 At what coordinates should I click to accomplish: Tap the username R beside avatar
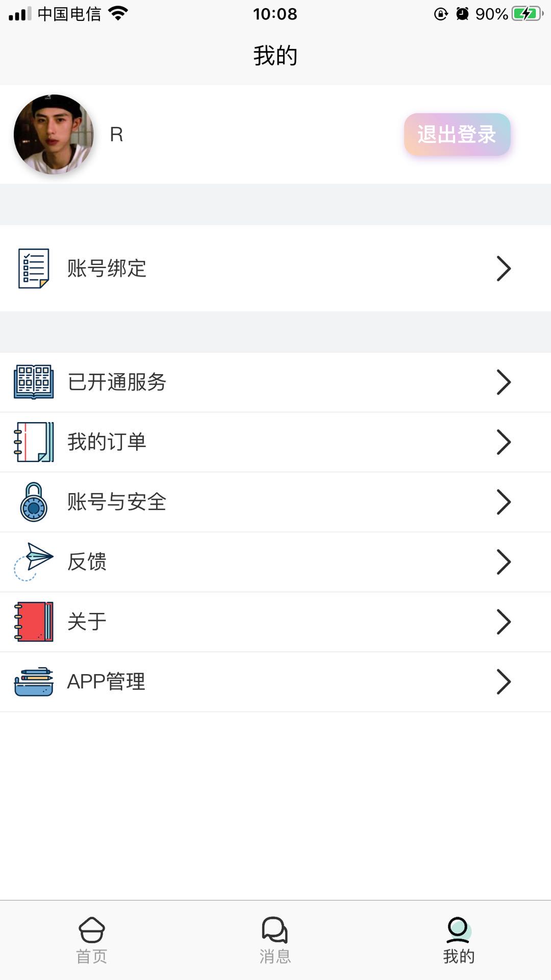[x=116, y=135]
